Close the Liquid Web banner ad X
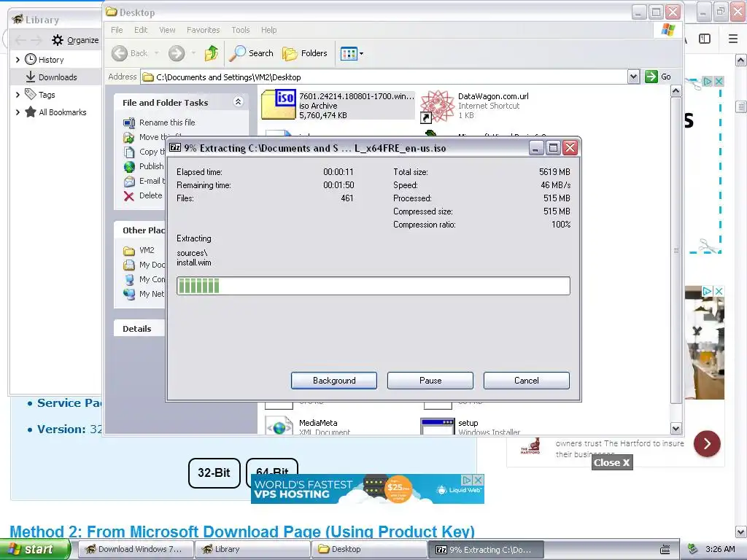 click(479, 480)
